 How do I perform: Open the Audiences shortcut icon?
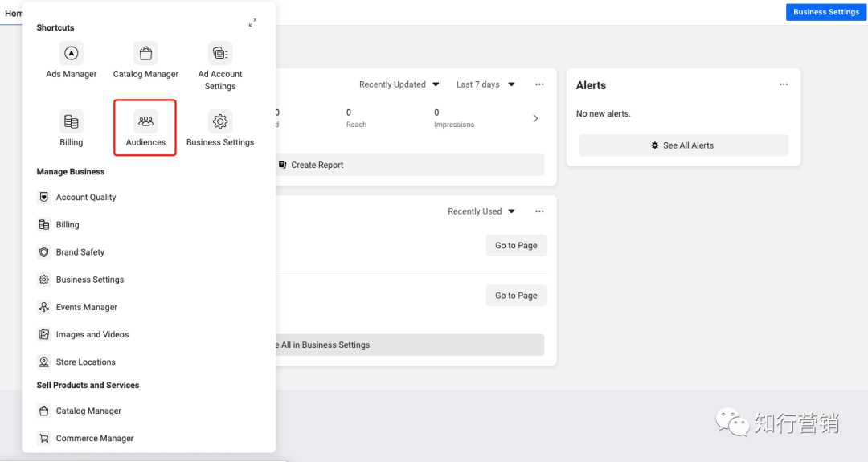pos(145,121)
